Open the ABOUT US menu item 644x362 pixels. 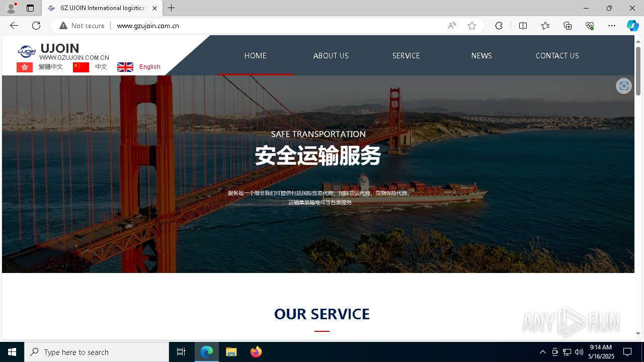click(331, 56)
